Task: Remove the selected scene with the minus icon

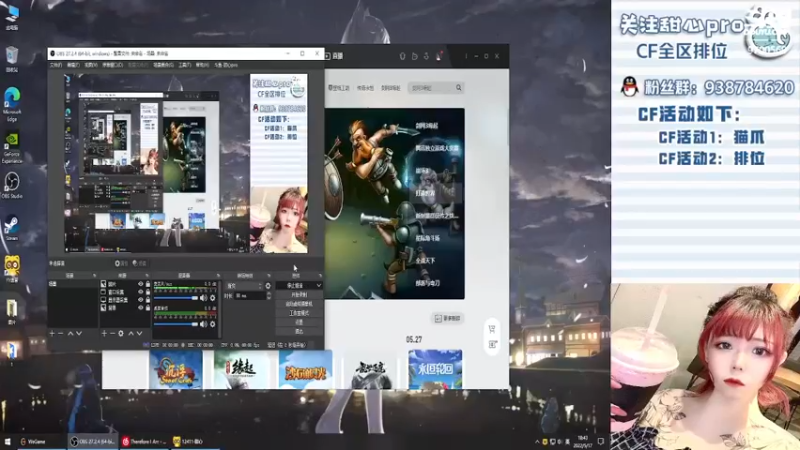Action: (60, 333)
